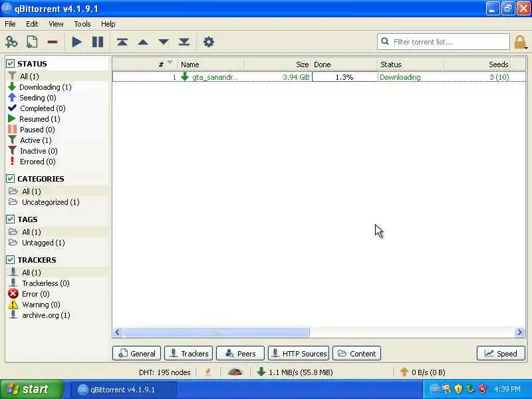Click the yellow shield tray icon
The width and height of the screenshot is (532, 399).
pyautogui.click(x=458, y=389)
